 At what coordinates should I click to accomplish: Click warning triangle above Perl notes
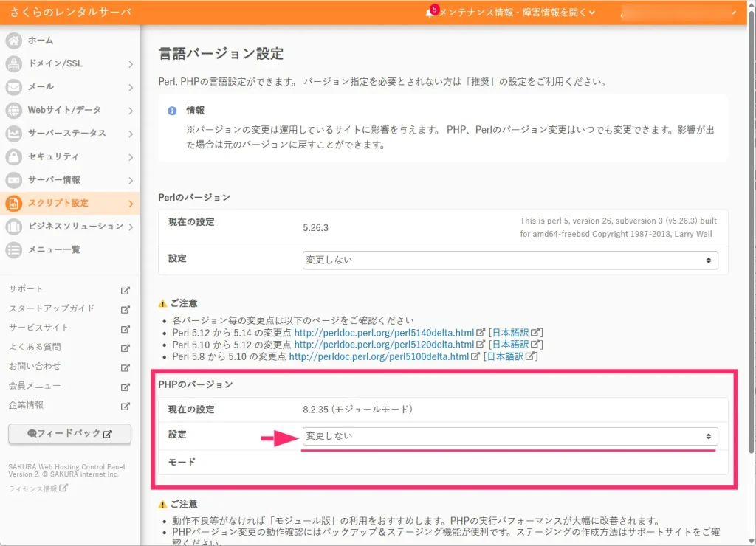pyautogui.click(x=162, y=303)
